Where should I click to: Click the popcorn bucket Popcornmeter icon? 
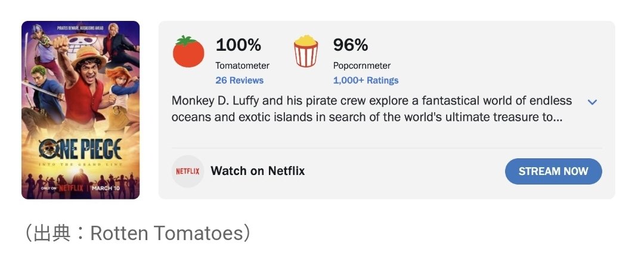pyautogui.click(x=306, y=51)
